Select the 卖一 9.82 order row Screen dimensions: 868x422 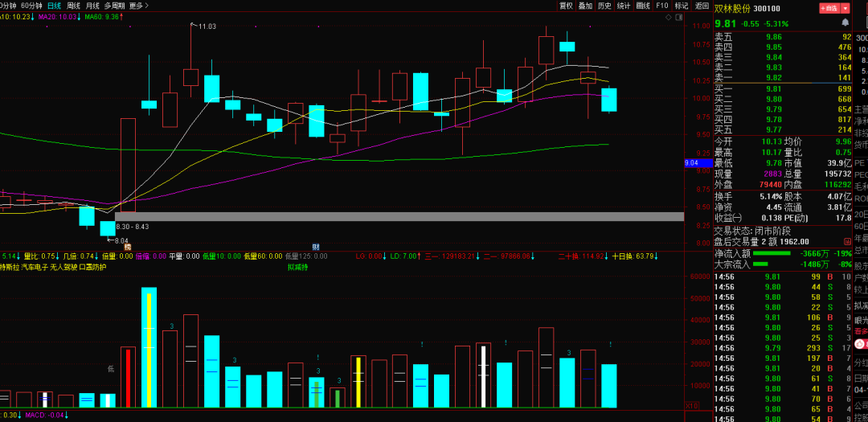(x=783, y=77)
